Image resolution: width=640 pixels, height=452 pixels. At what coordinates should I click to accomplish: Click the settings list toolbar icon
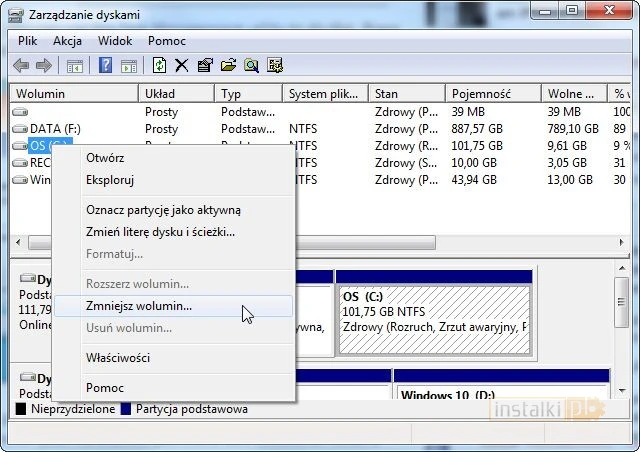[275, 65]
